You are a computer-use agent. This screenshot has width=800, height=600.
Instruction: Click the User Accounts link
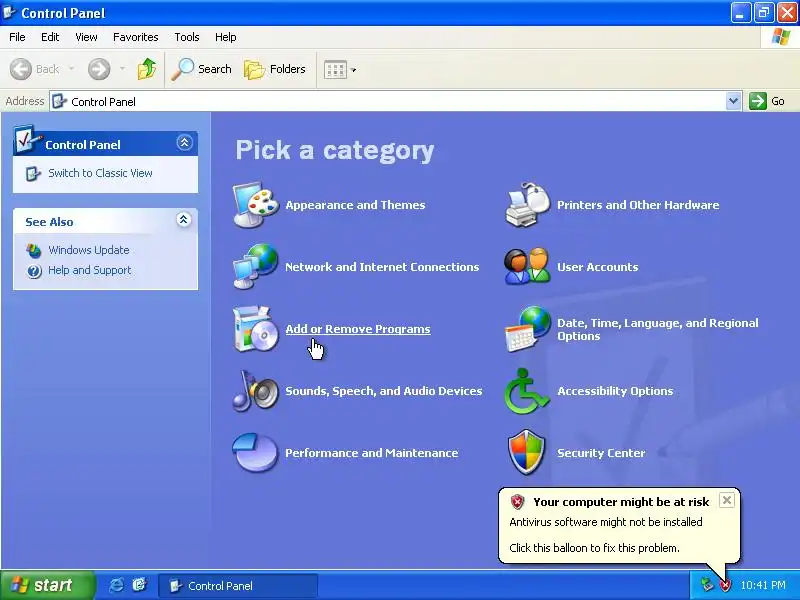(x=597, y=267)
